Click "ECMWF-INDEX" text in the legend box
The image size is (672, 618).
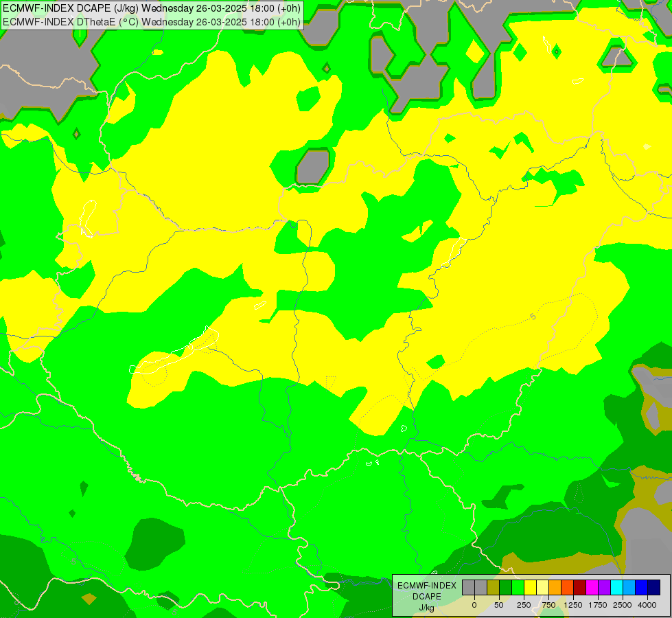[x=427, y=586]
